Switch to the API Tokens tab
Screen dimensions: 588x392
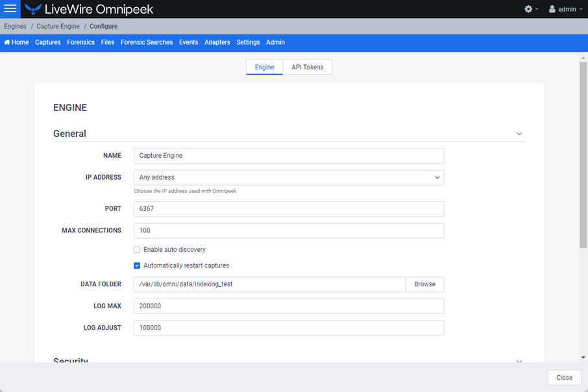[x=308, y=67]
